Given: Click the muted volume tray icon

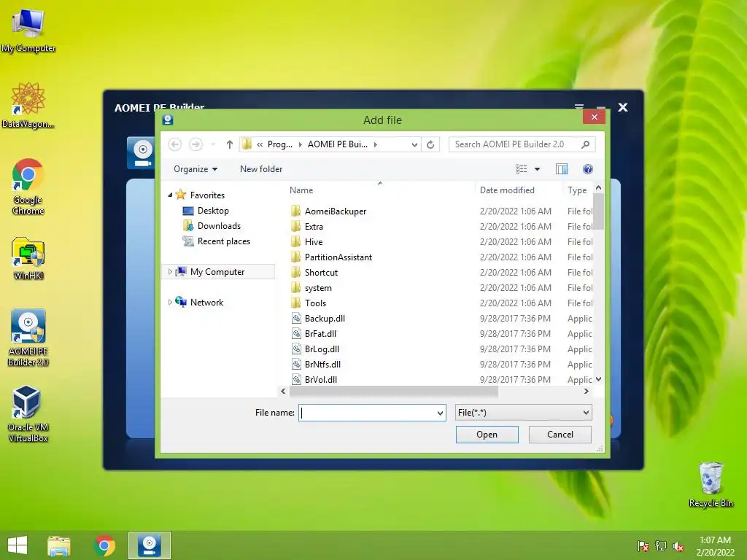Looking at the screenshot, I should (678, 546).
